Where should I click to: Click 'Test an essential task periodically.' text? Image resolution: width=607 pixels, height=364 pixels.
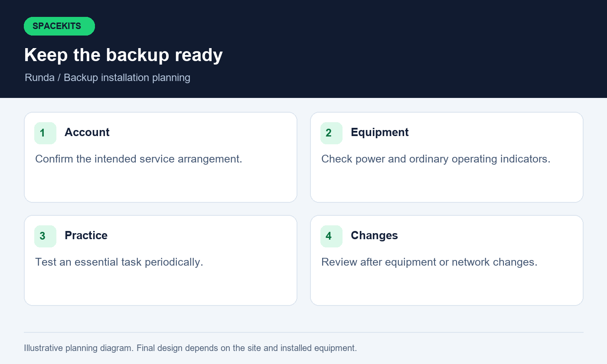(x=119, y=262)
